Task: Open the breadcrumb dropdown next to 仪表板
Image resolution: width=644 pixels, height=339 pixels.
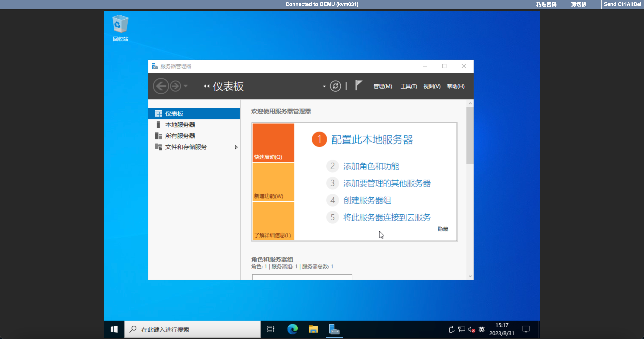Action: 323,86
